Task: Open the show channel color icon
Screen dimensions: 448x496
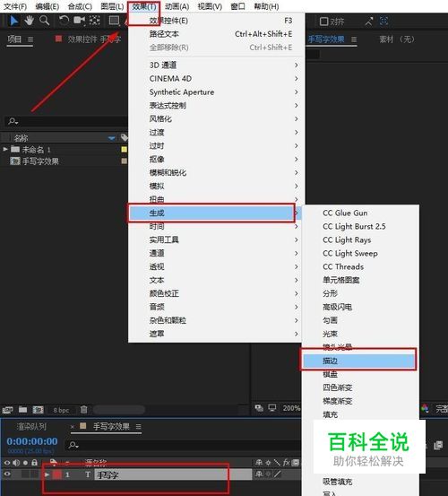Action: [425, 408]
